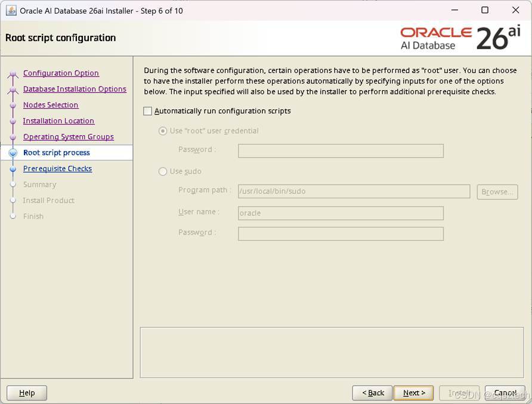Screen dimensions: 532x404
Task: Click the Prerequisite Checks step bullet
Action: click(x=13, y=169)
